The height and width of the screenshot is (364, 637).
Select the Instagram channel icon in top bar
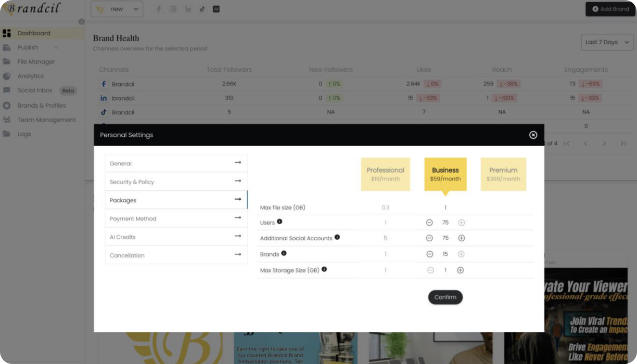(x=173, y=9)
